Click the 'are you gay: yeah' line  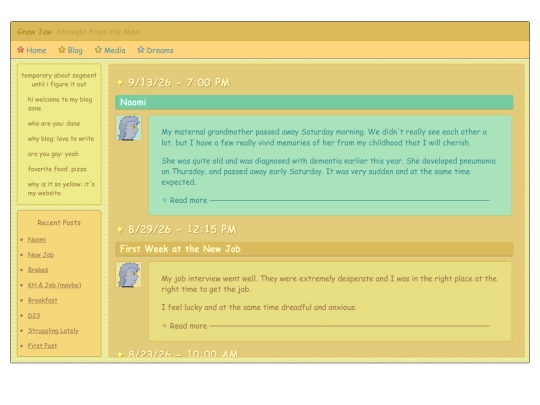click(53, 154)
